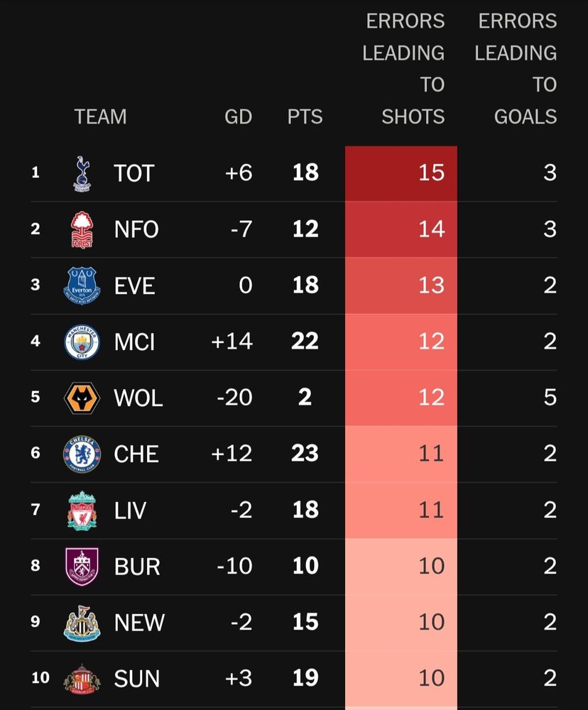Click the Liverpool club crest
This screenshot has height=710, width=588.
click(x=82, y=510)
